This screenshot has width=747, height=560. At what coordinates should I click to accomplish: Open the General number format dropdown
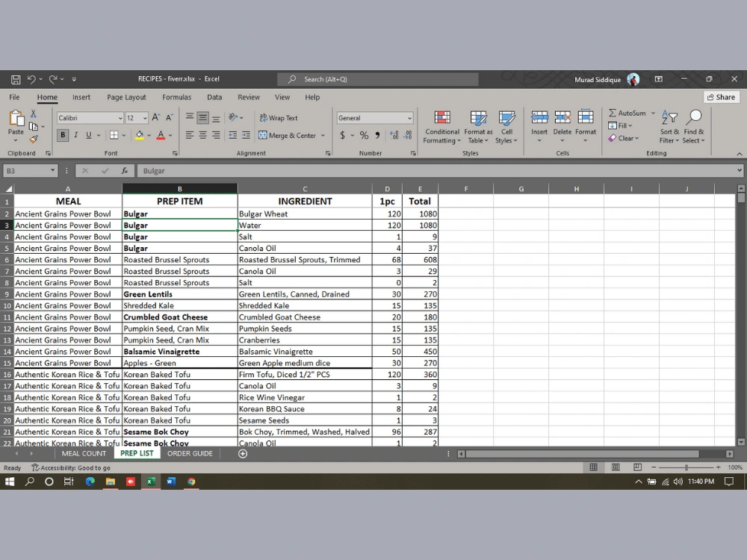click(409, 118)
